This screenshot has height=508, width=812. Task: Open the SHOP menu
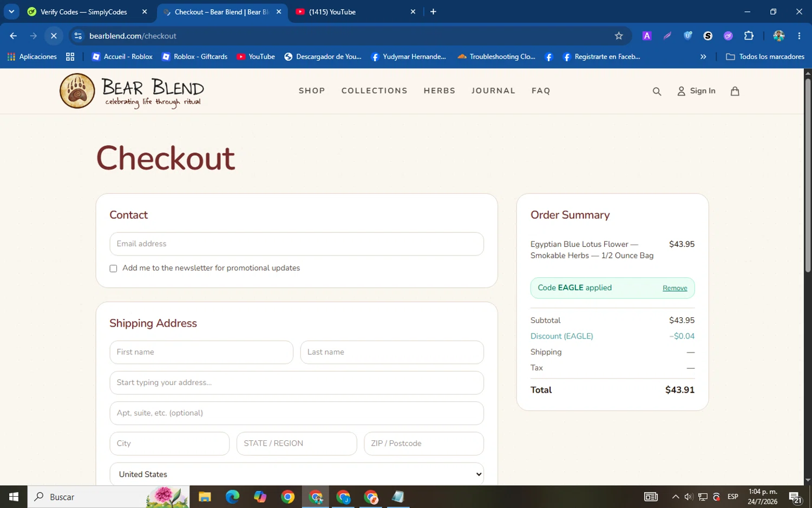click(312, 91)
